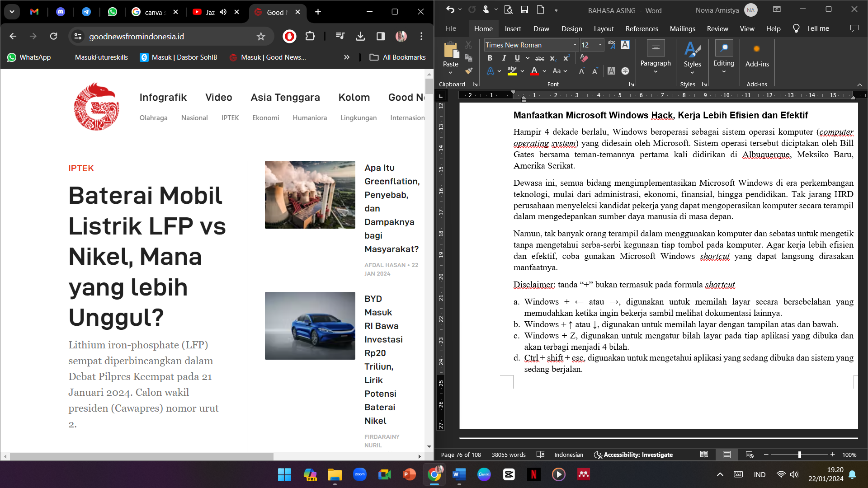Open Baterai Mobil Listrik LFP headline
This screenshot has width=868, height=488.
(x=147, y=256)
